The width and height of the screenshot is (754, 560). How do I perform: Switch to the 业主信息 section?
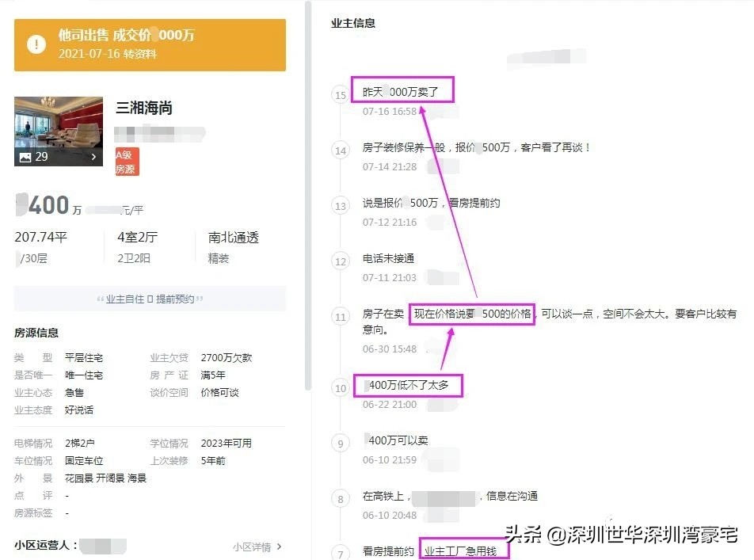click(352, 24)
